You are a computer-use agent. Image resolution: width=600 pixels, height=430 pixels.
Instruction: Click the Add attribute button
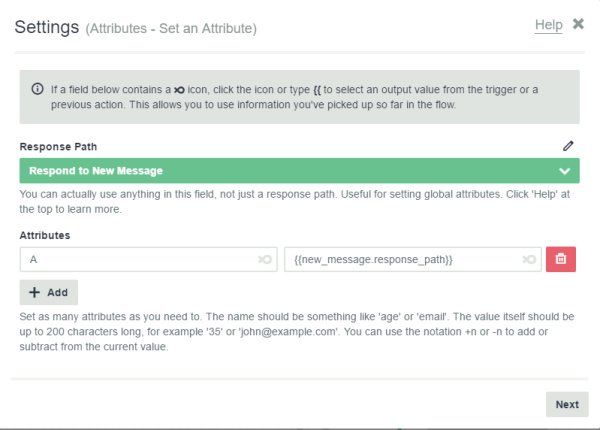click(49, 292)
